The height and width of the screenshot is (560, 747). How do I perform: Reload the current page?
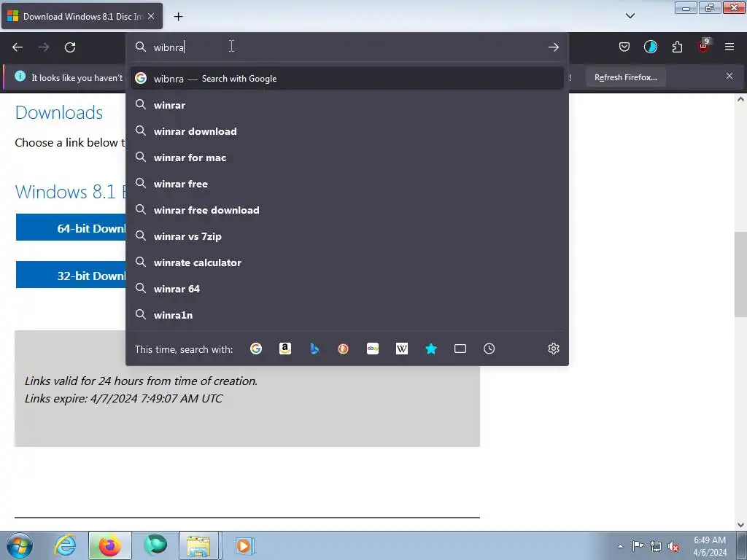(x=70, y=47)
